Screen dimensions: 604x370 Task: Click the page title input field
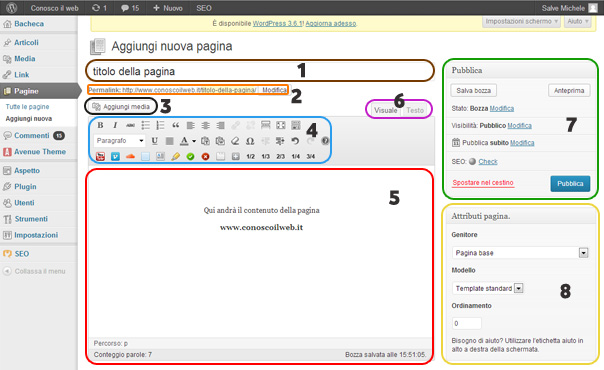260,71
